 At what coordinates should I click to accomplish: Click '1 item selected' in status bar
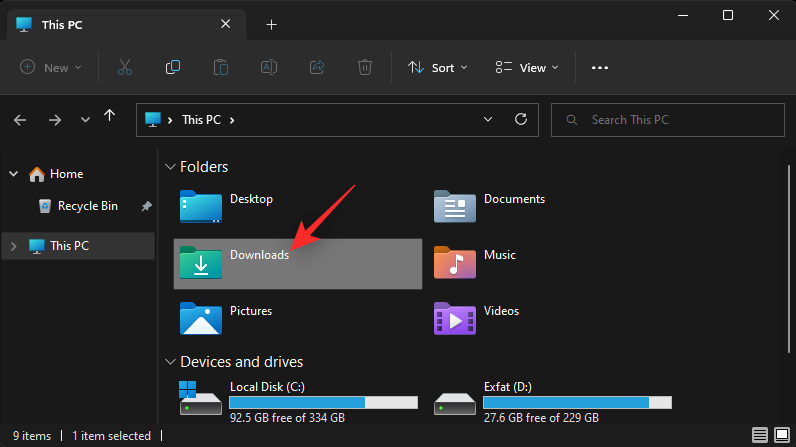[x=111, y=436]
